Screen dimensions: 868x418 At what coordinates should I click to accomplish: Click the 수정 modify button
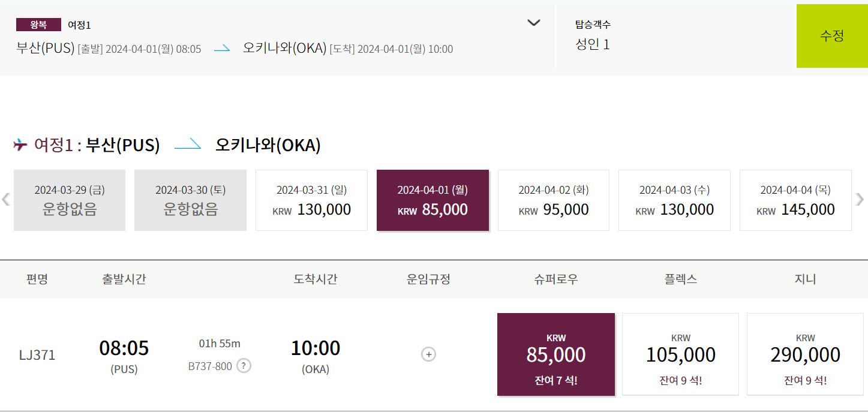832,36
